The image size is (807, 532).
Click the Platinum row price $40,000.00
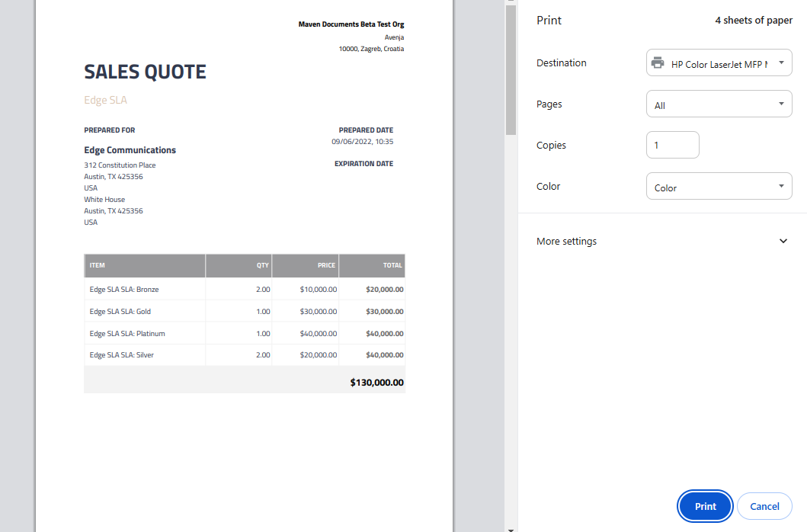click(319, 334)
